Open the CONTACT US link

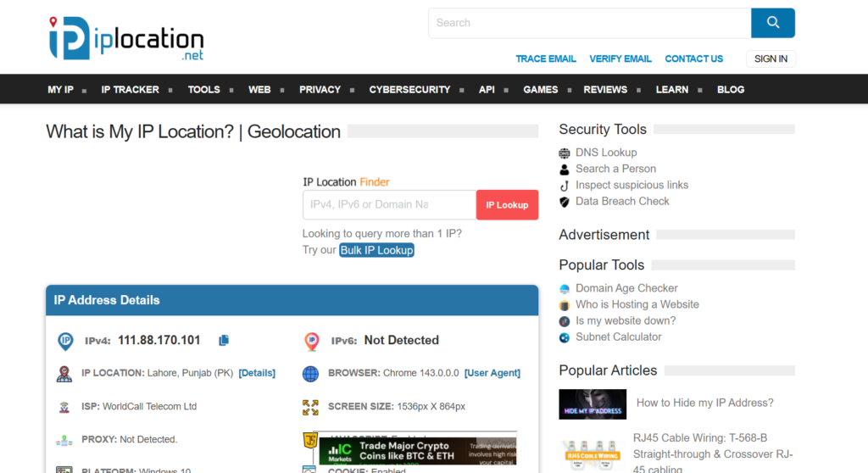click(x=693, y=58)
